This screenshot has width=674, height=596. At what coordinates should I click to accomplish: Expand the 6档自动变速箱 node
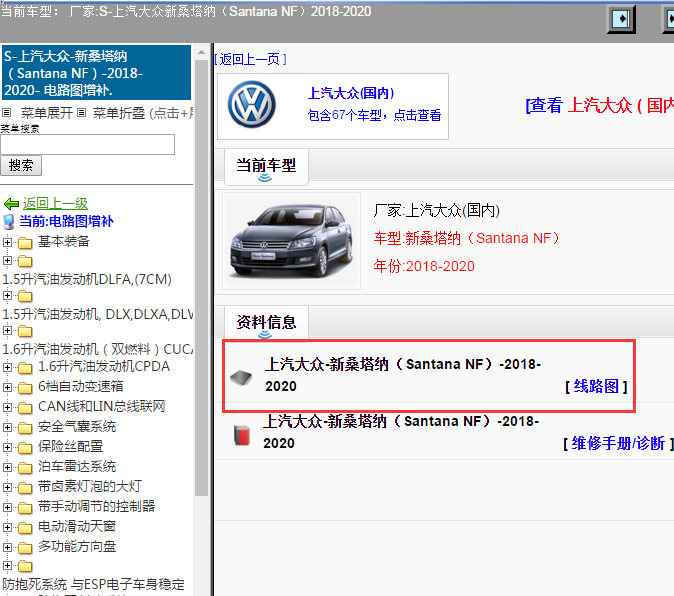(7, 387)
